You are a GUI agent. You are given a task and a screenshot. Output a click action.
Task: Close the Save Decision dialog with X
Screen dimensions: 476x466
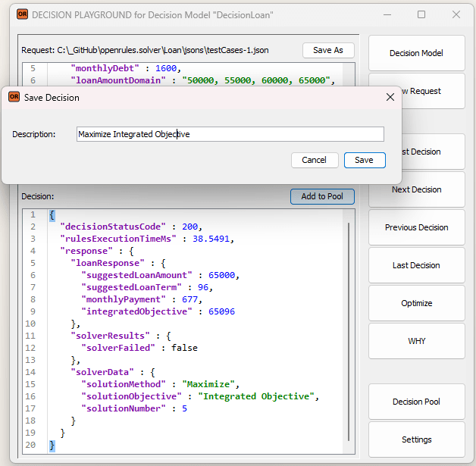tap(390, 97)
